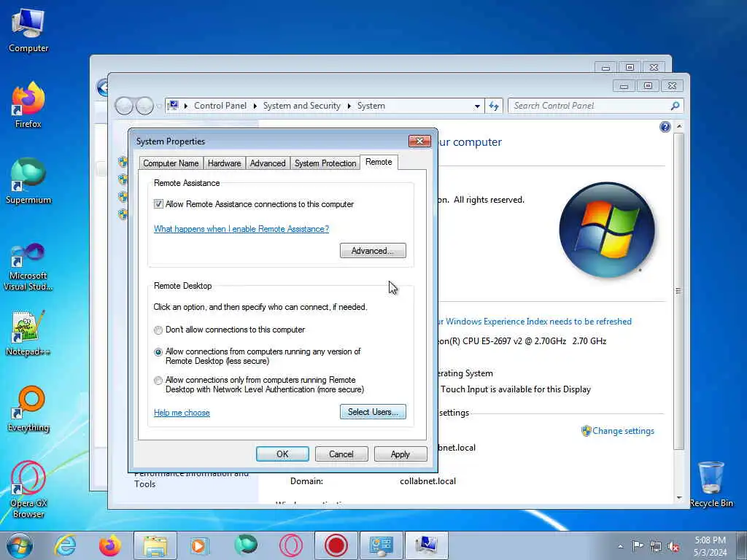Click the Opera GX taskbar icon
The image size is (747, 560).
click(290, 545)
